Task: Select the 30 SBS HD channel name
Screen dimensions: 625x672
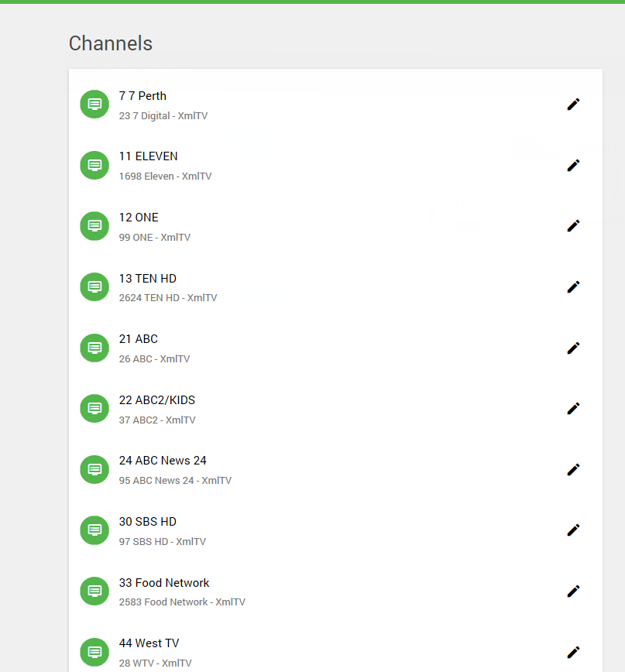Action: (x=148, y=521)
